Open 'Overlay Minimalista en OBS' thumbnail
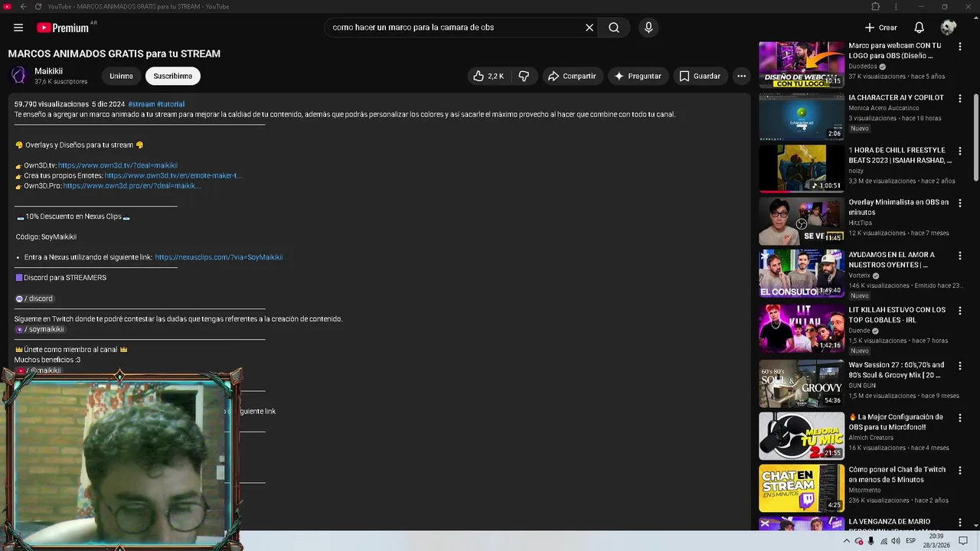The width and height of the screenshot is (980, 551). (802, 221)
